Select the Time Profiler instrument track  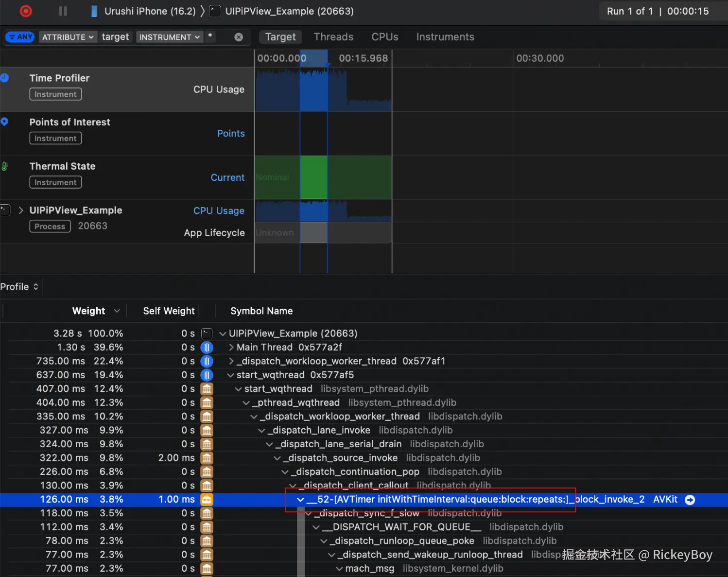coord(127,89)
